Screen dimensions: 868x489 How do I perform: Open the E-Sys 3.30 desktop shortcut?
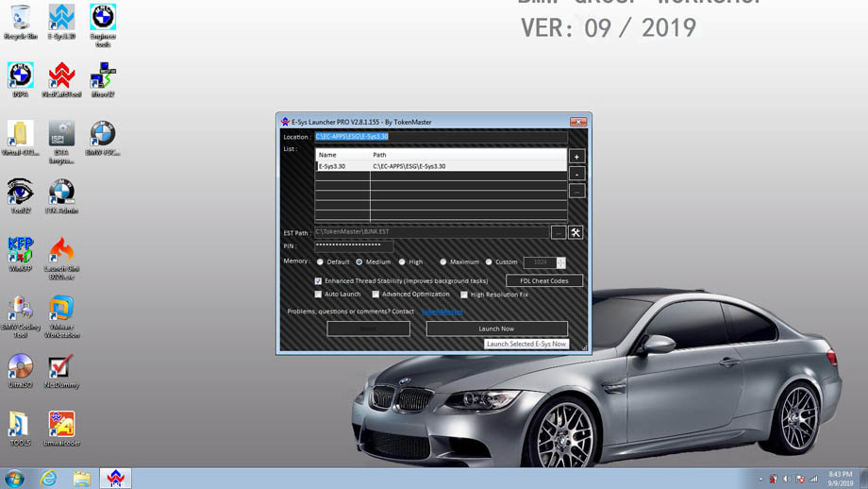tap(61, 22)
